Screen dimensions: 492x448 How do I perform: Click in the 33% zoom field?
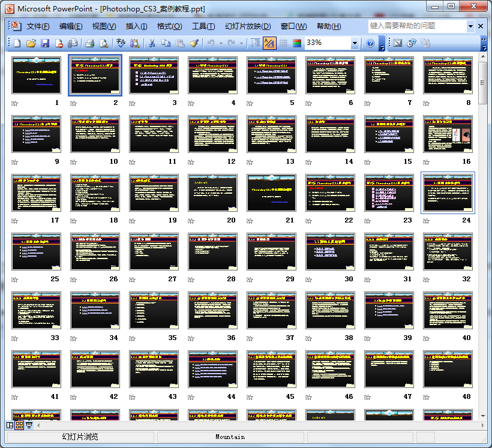click(328, 43)
